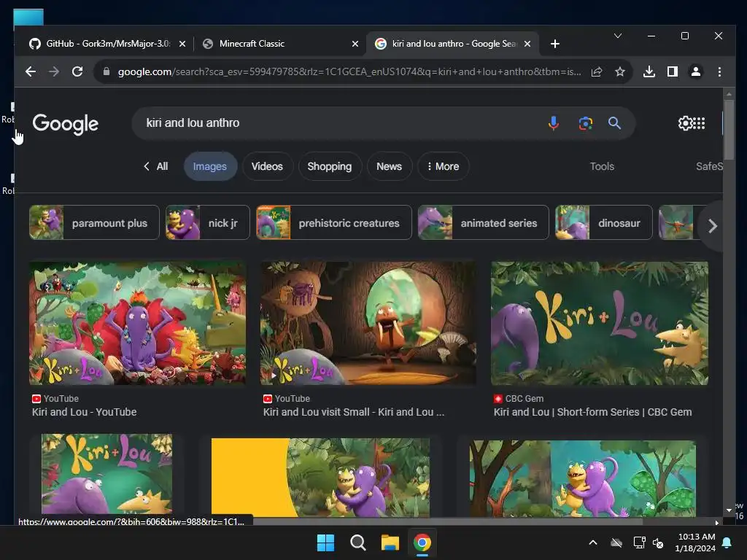
Task: Open the search Tools options
Action: click(x=602, y=167)
